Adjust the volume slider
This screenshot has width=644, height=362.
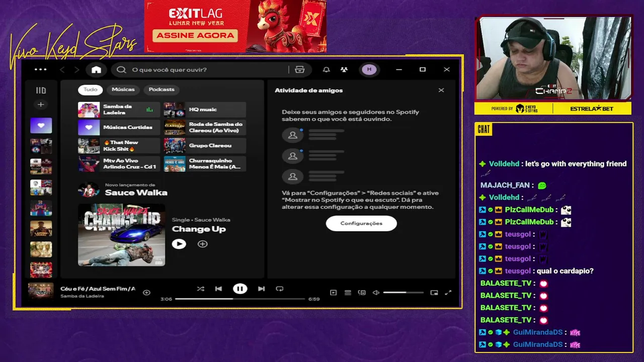pos(403,293)
